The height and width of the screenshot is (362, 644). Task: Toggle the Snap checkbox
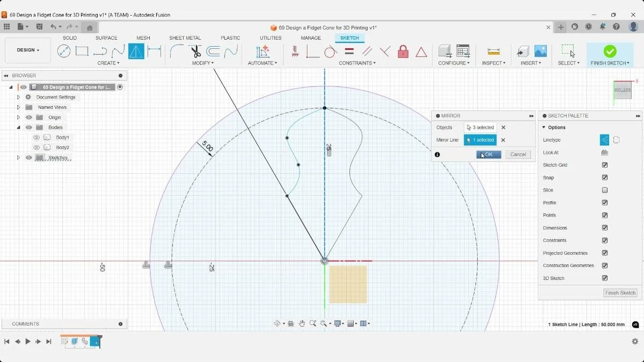tap(605, 178)
